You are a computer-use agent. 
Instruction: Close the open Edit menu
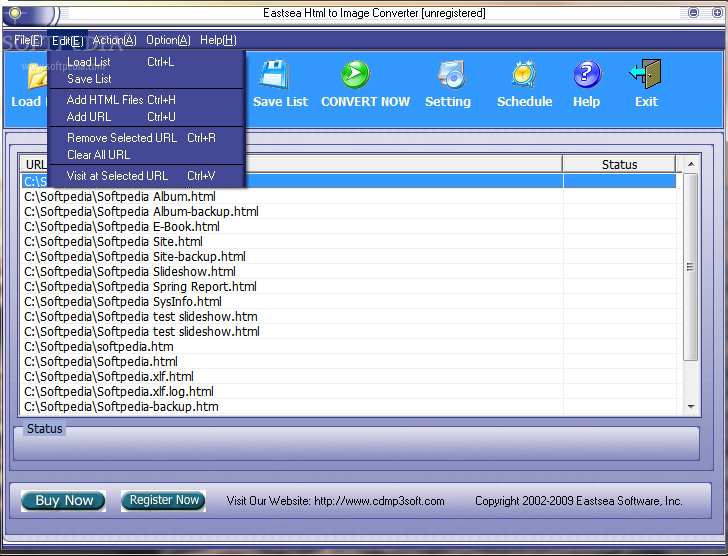coord(68,41)
